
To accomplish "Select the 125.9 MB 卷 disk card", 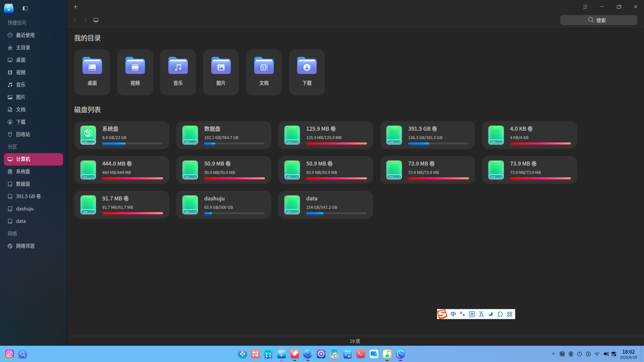I will (326, 135).
